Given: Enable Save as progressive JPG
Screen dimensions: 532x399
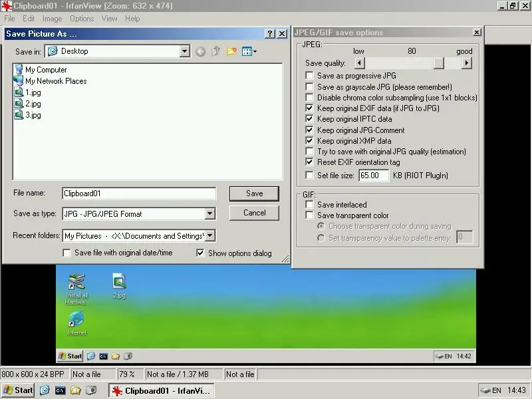Looking at the screenshot, I should [x=309, y=75].
